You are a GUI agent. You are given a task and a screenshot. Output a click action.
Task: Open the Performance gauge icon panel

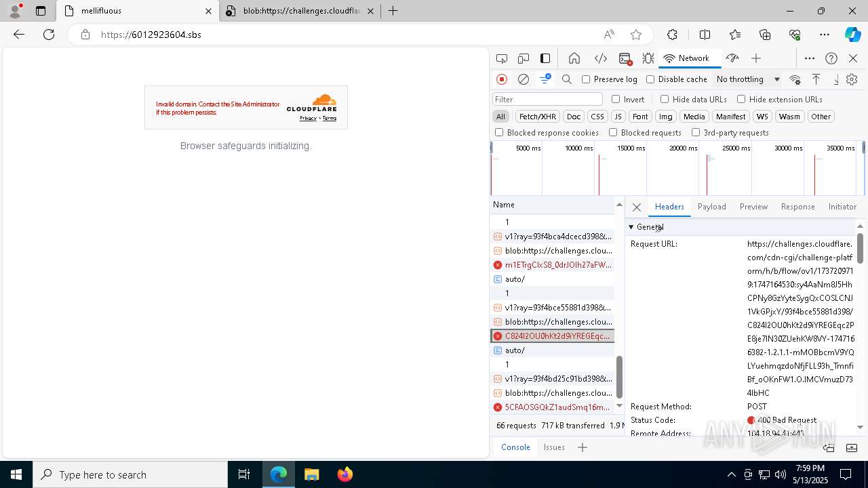(x=732, y=58)
